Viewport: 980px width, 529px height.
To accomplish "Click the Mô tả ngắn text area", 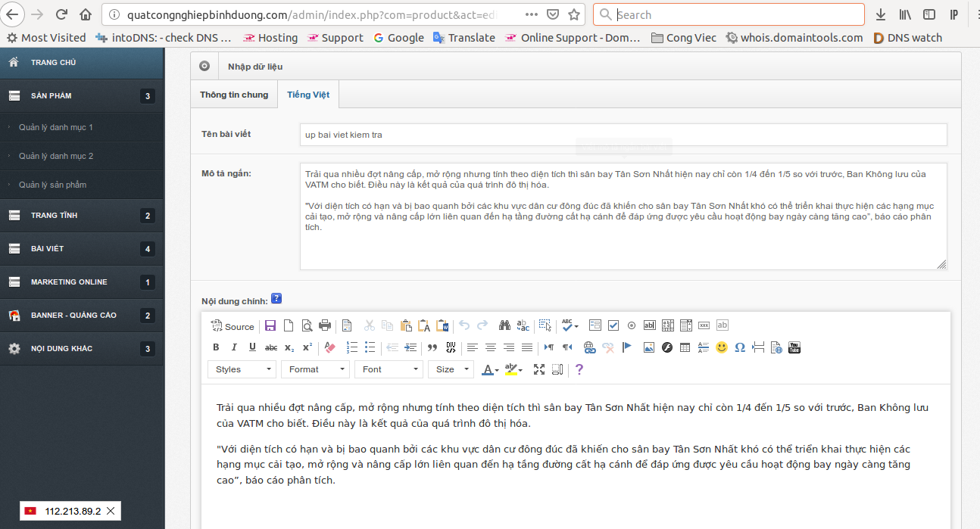I will (x=623, y=216).
